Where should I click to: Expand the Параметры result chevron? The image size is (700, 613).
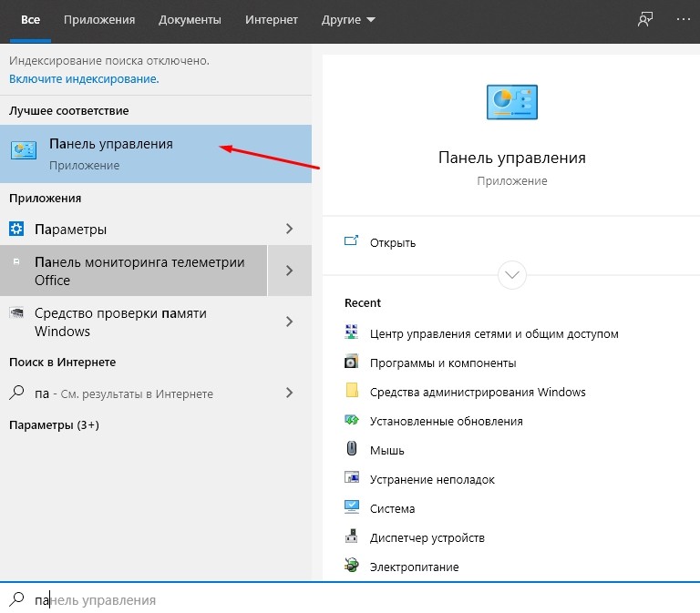point(289,229)
